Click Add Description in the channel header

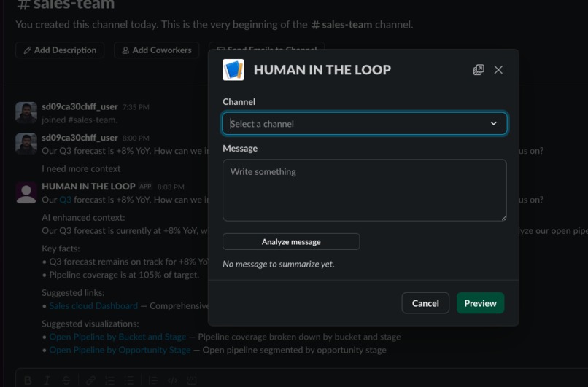click(60, 50)
